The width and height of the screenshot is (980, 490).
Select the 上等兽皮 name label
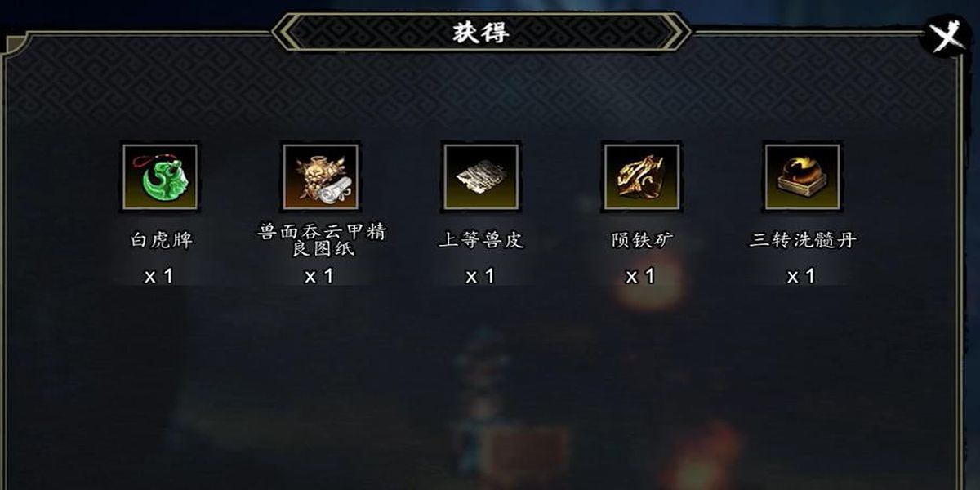pyautogui.click(x=481, y=240)
